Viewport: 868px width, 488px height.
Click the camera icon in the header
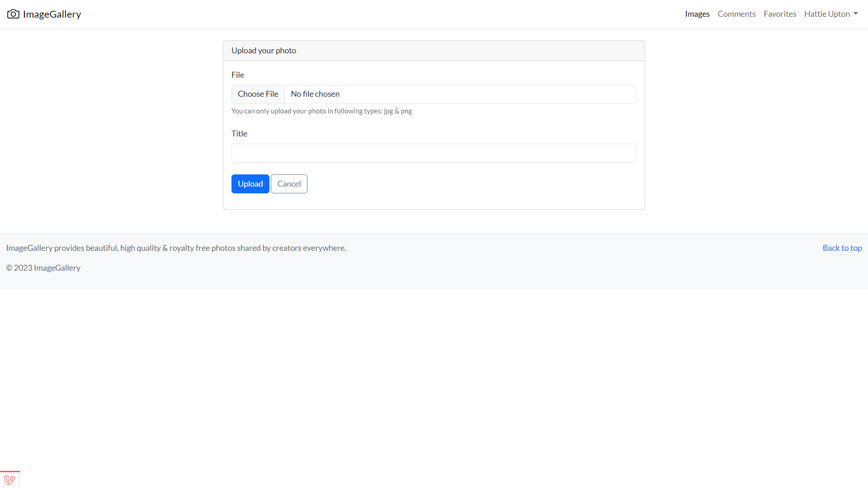pyautogui.click(x=13, y=14)
